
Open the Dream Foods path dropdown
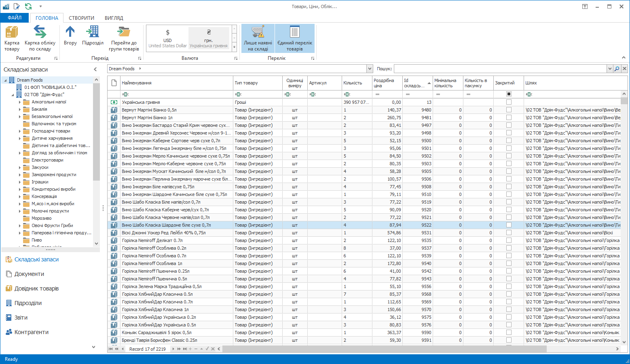coord(369,69)
